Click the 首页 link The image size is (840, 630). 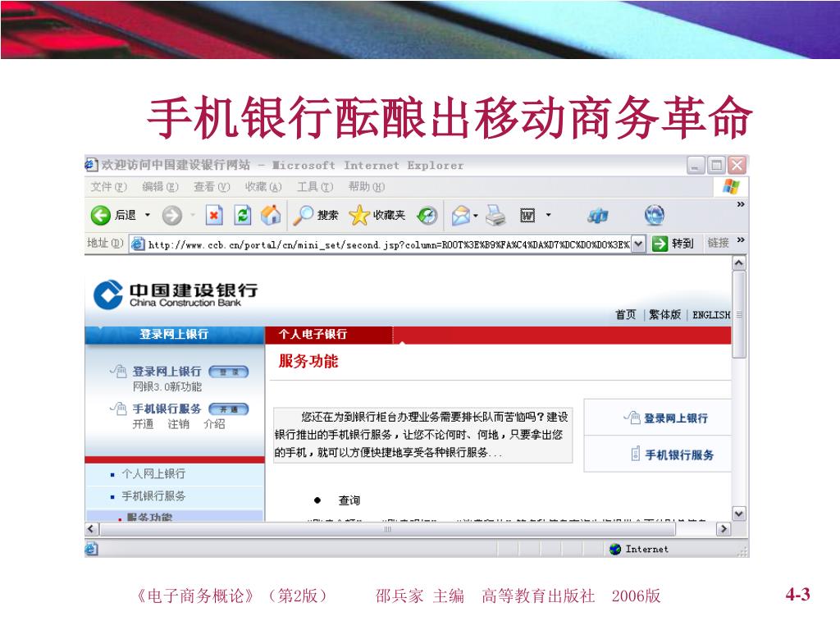click(625, 314)
